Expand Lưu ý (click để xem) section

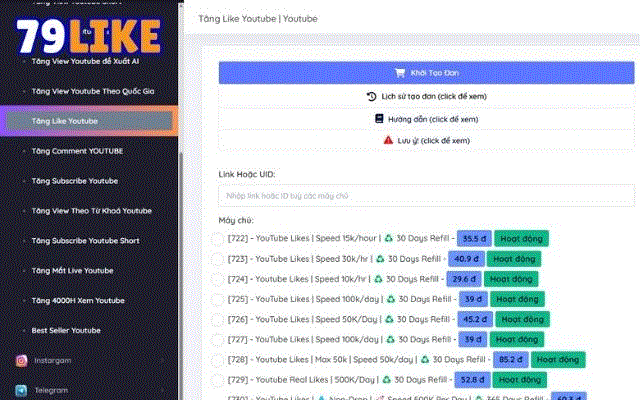point(427,140)
